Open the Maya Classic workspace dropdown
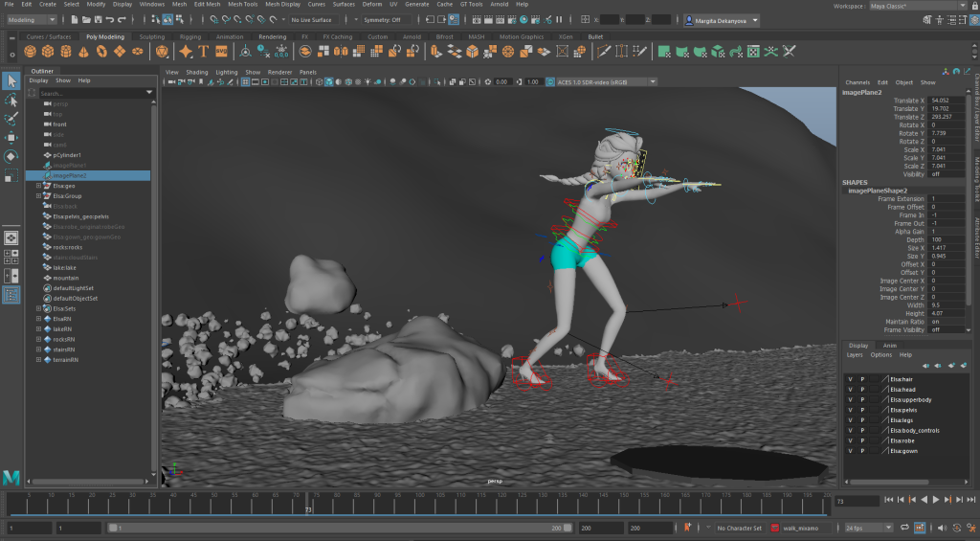Screen dimensions: 980x541 (x=918, y=6)
